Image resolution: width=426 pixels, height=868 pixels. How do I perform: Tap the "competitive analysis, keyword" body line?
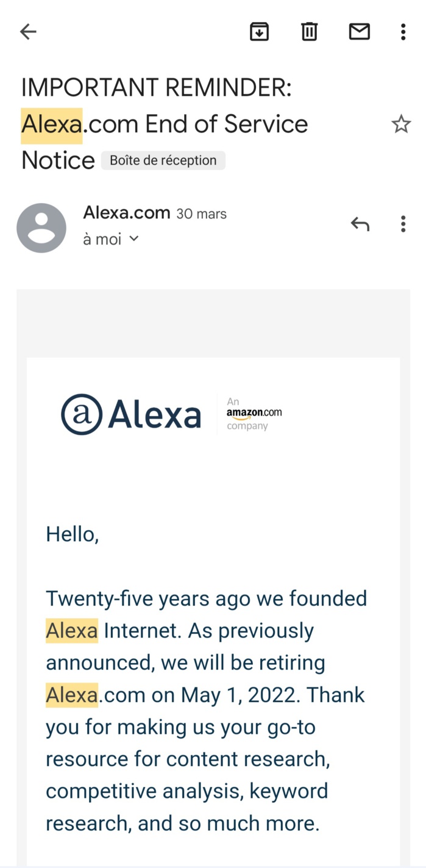point(186,791)
